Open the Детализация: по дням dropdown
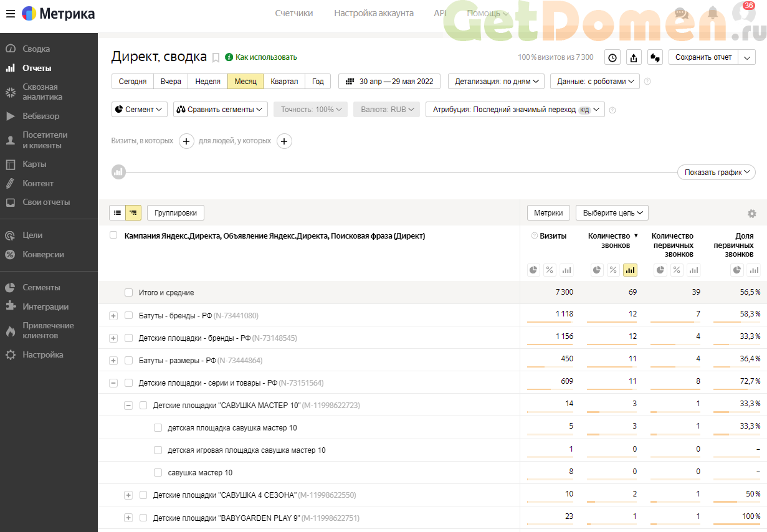Viewport: 767px width, 532px height. pos(496,82)
